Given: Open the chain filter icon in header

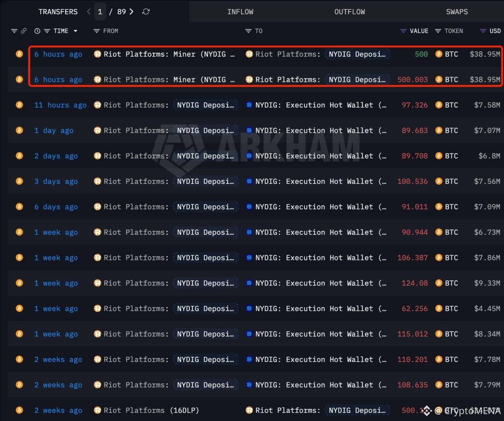Looking at the screenshot, I should point(14,31).
